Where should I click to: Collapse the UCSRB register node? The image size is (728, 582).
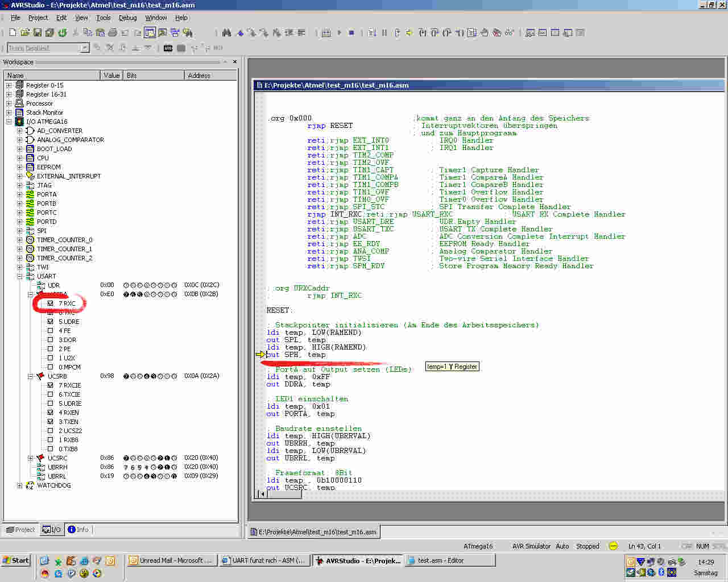click(30, 376)
